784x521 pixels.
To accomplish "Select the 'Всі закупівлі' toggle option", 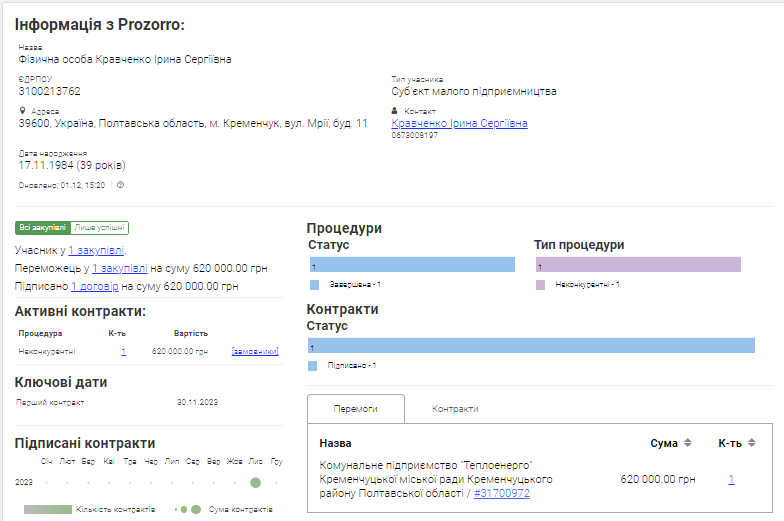I will (x=43, y=228).
